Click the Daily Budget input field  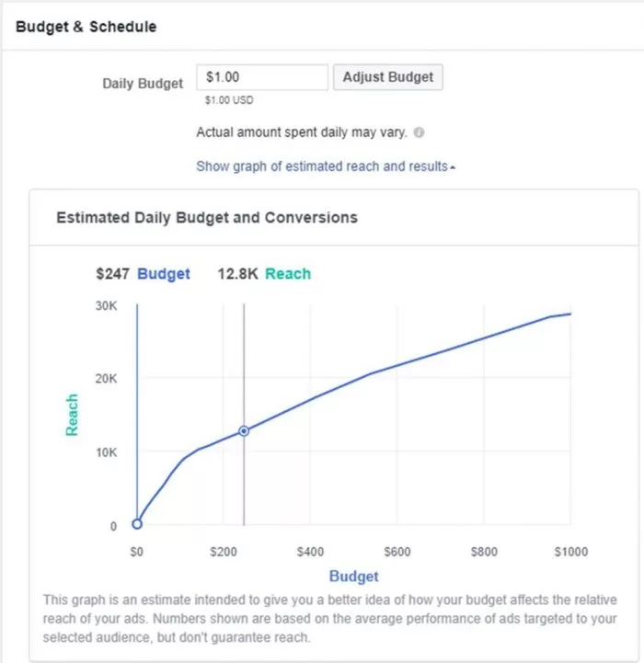pos(263,77)
